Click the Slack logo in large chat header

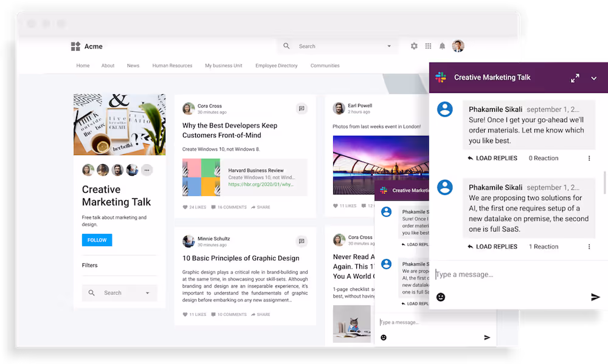point(441,77)
